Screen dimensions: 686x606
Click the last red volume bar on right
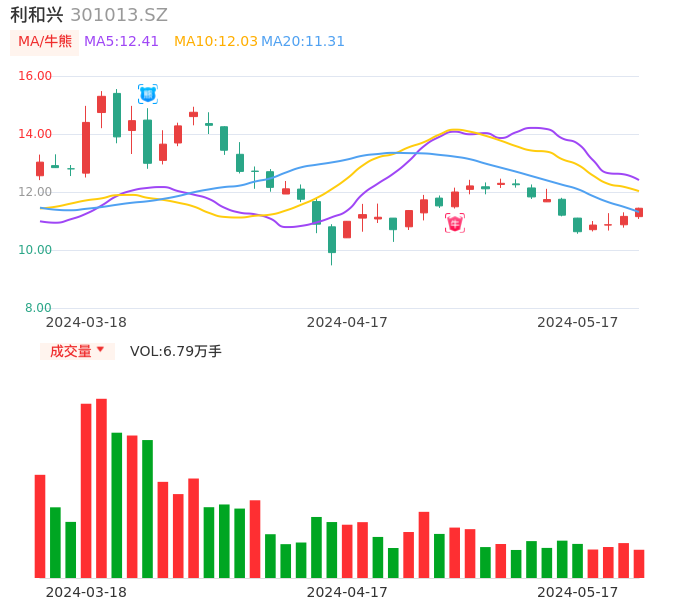click(639, 564)
